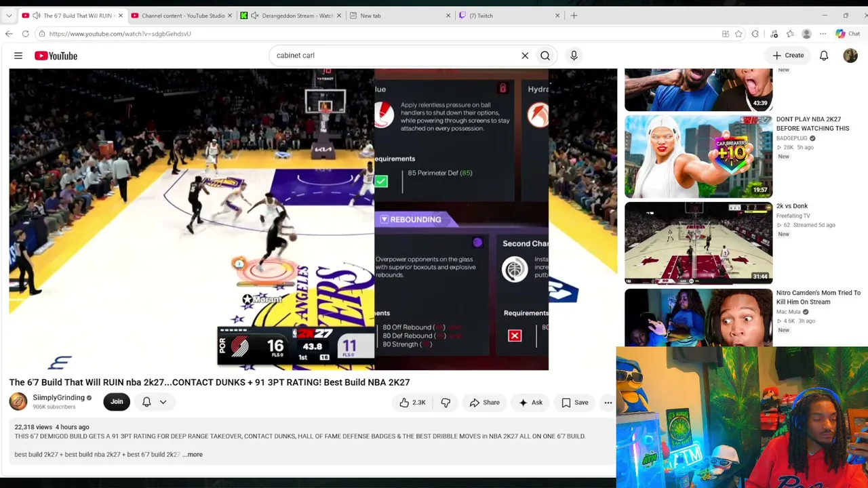Visit the Mac Mula channel
The image size is (868, 488).
click(789, 312)
